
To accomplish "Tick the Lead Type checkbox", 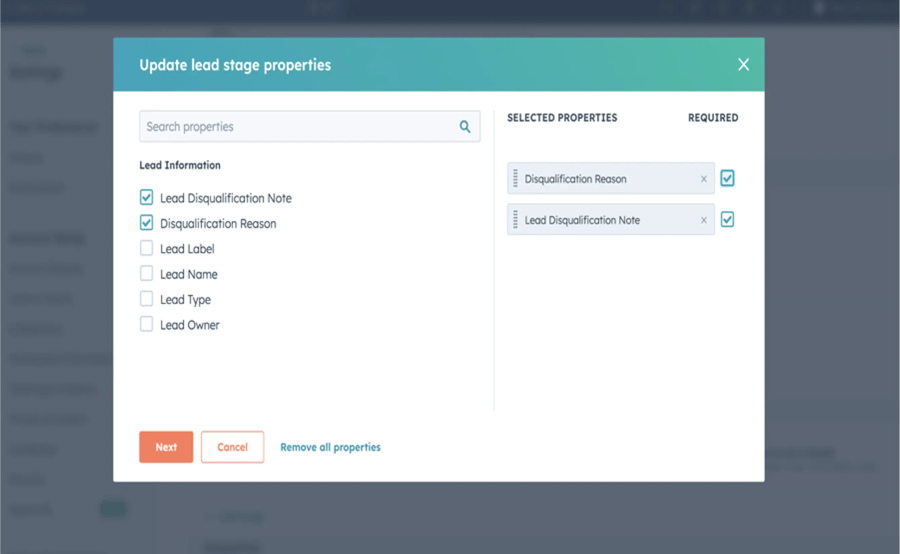I will (147, 299).
